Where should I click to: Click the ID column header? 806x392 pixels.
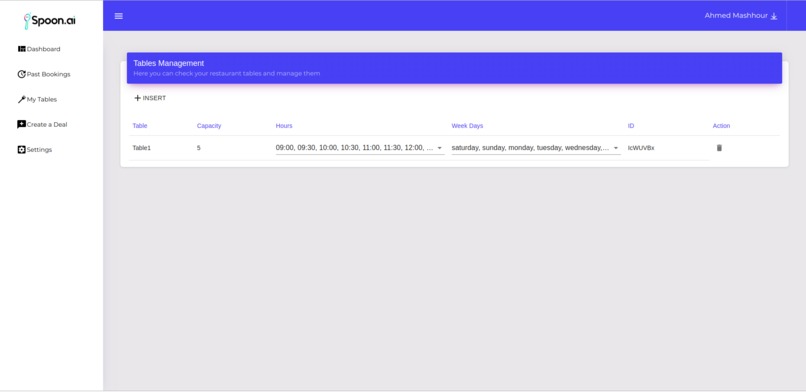pos(631,126)
